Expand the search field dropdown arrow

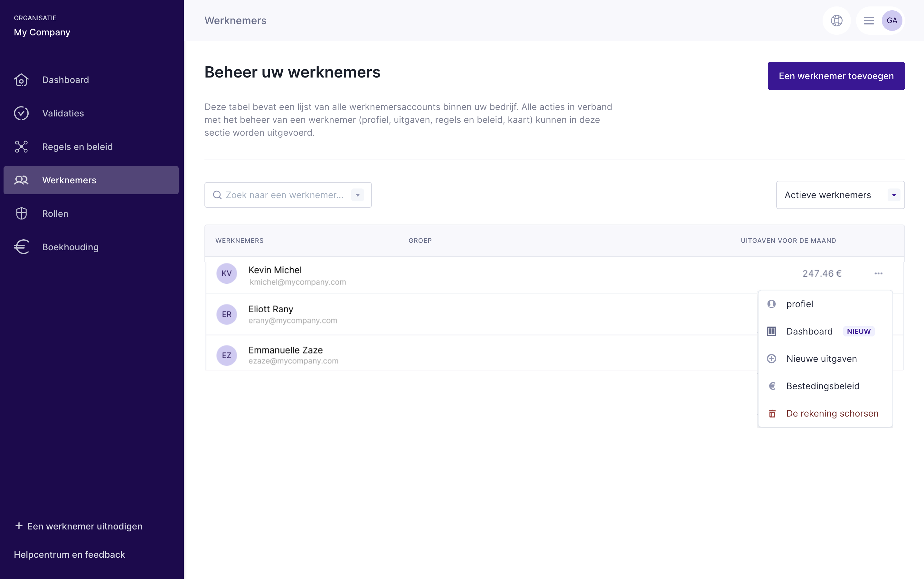358,195
